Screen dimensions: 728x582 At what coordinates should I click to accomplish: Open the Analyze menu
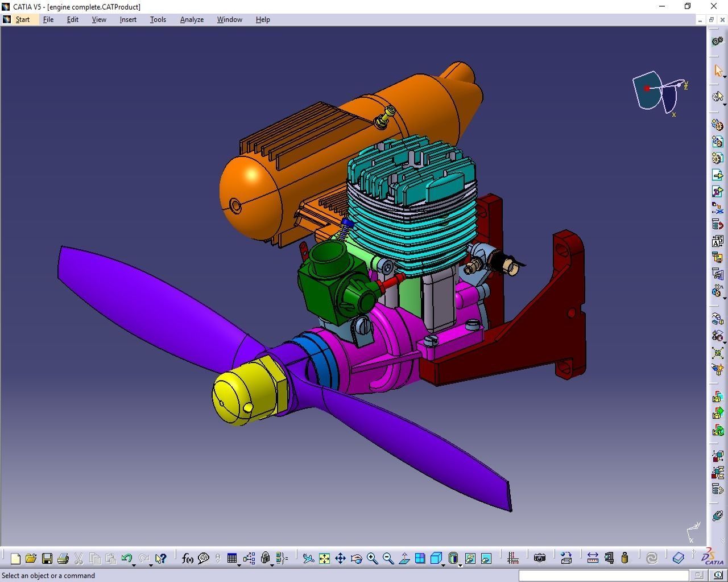point(192,19)
